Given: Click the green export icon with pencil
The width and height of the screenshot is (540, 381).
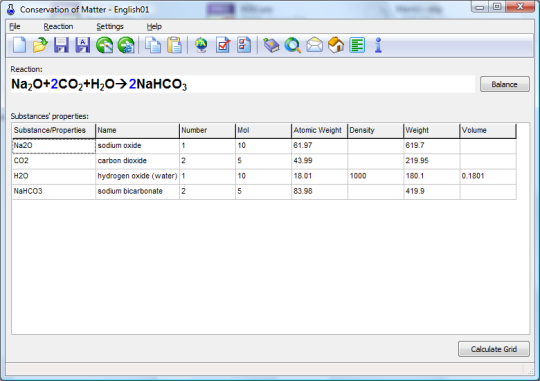Looking at the screenshot, I should pyautogui.click(x=104, y=45).
